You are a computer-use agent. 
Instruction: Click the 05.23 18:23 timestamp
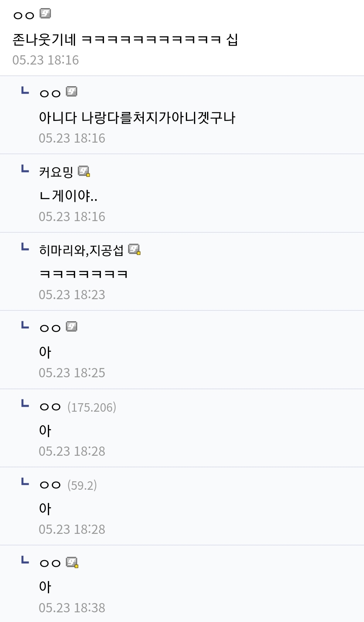click(72, 295)
